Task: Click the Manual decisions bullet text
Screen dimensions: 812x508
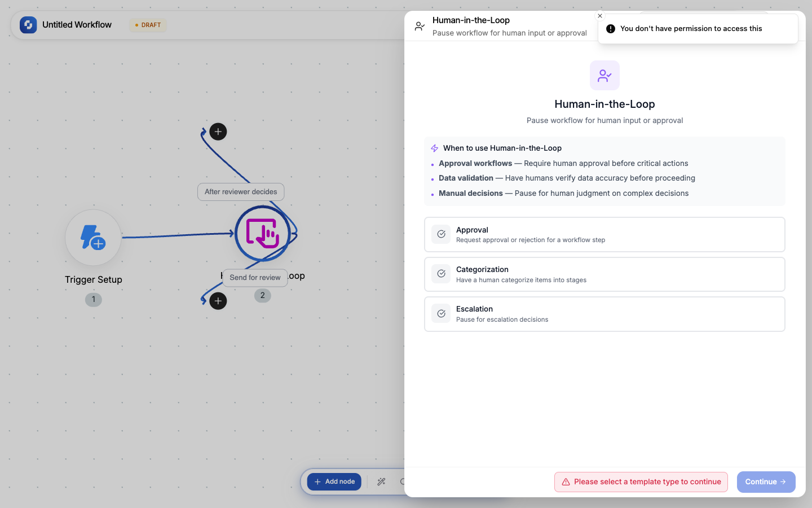Action: (564, 193)
